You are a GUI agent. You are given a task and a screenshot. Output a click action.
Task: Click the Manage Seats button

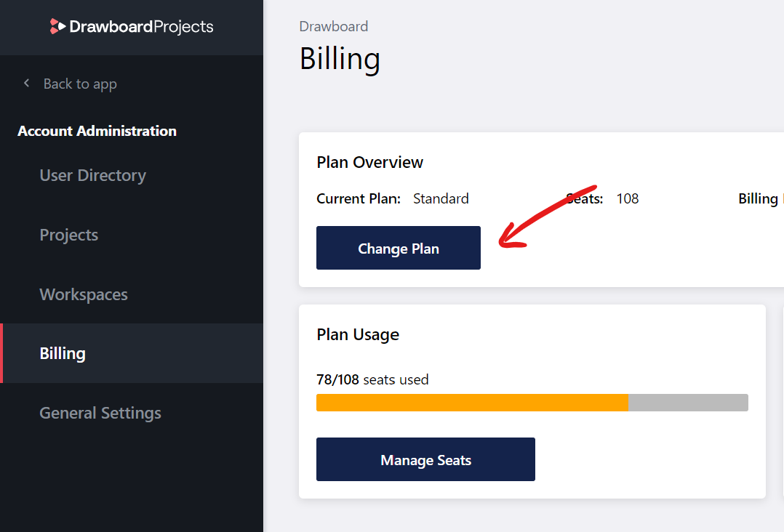(425, 459)
